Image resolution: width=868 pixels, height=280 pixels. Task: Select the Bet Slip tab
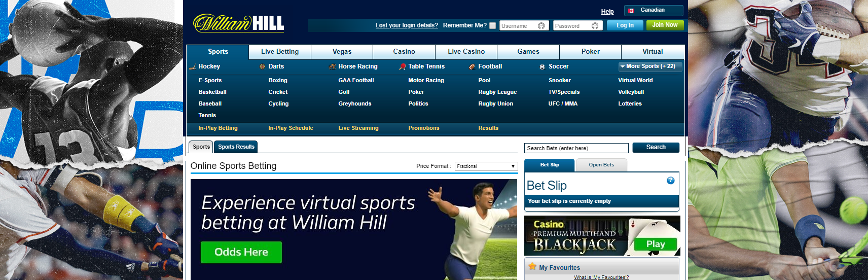point(550,165)
